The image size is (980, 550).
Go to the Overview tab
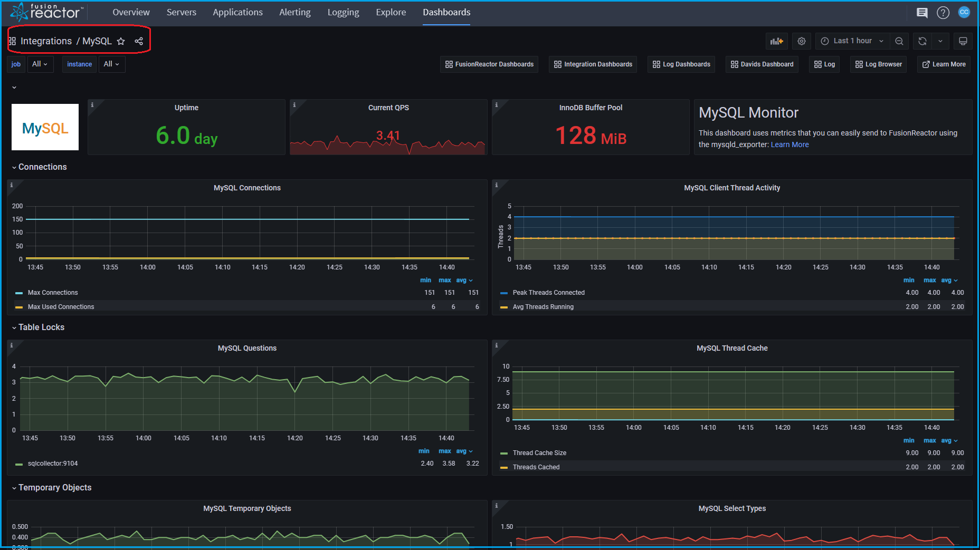pyautogui.click(x=131, y=12)
